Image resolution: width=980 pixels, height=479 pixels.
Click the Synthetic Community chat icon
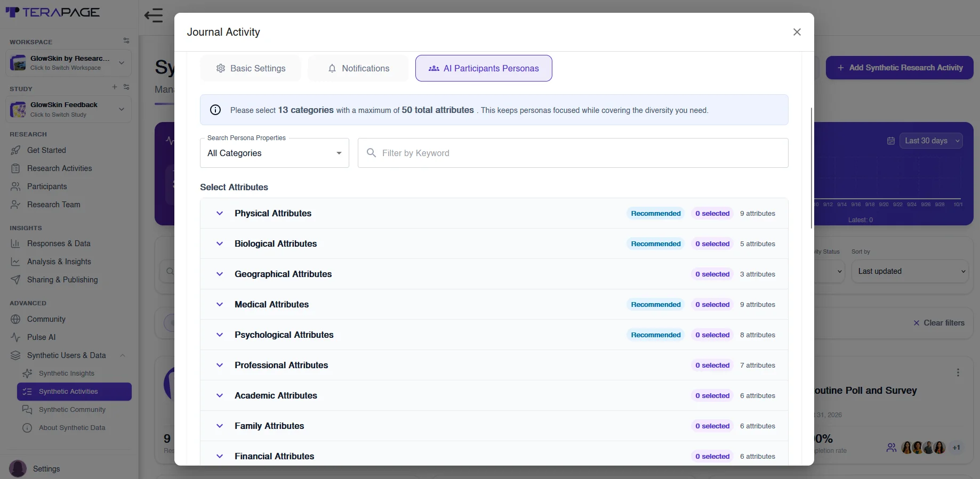(27, 410)
